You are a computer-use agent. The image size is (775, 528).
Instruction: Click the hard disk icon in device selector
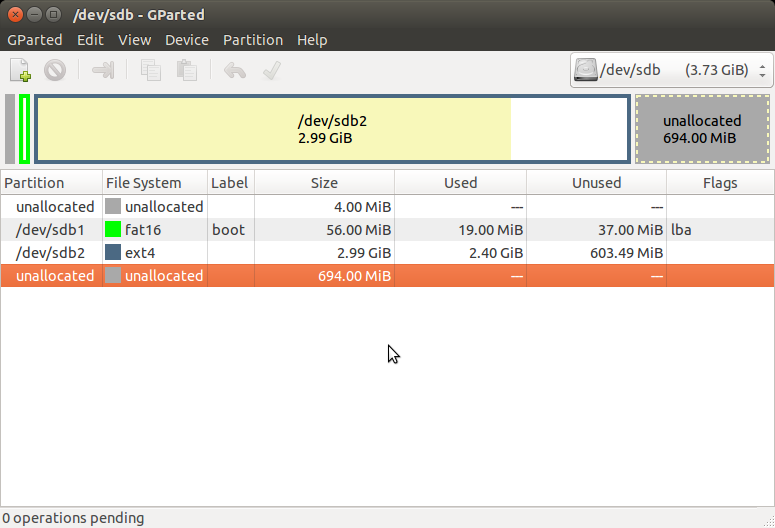click(x=586, y=70)
